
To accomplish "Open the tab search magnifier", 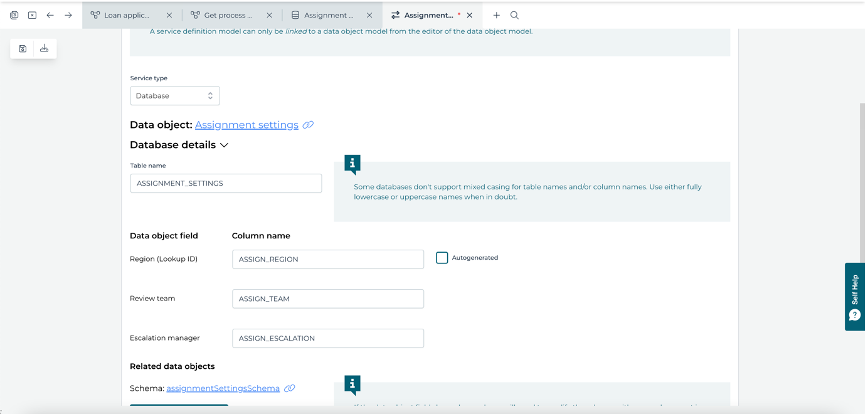I will (x=514, y=14).
